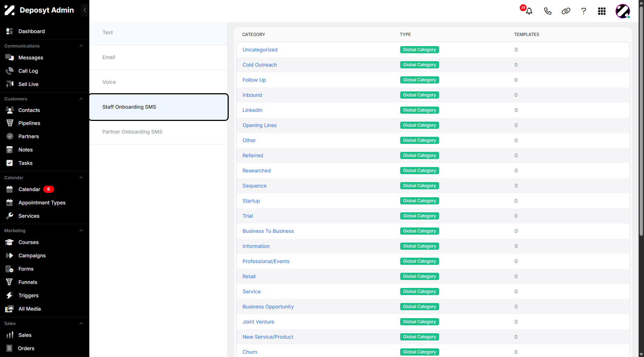Open the Joint Venture category
This screenshot has width=644, height=357.
click(x=258, y=322)
